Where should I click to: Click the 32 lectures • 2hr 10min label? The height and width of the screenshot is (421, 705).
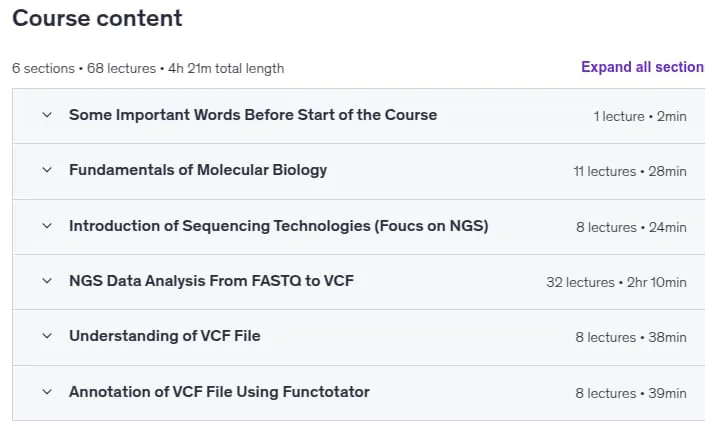[x=616, y=282]
